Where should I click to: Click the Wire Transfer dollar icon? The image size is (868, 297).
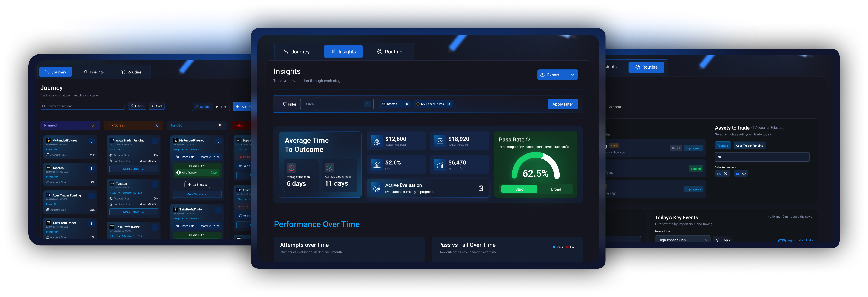[x=179, y=172]
